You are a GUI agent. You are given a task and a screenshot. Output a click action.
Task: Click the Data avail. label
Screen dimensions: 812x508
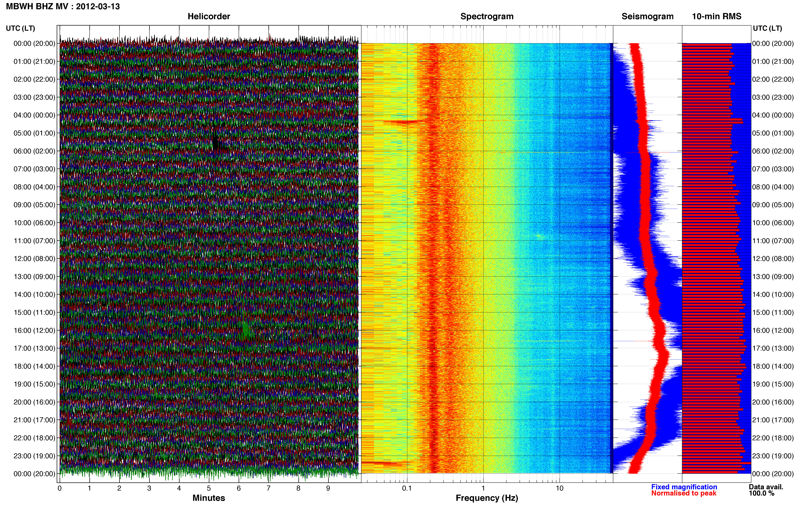pyautogui.click(x=766, y=487)
